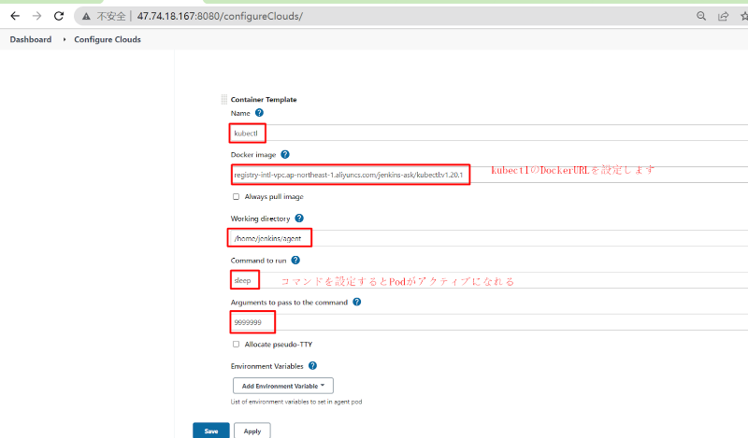748x438 pixels.
Task: Open help for Command to run
Action: coord(295,260)
